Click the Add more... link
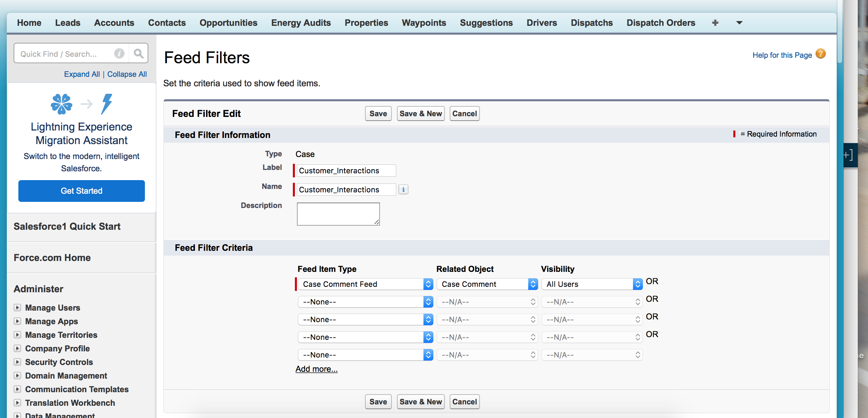The image size is (868, 418). pos(316,369)
